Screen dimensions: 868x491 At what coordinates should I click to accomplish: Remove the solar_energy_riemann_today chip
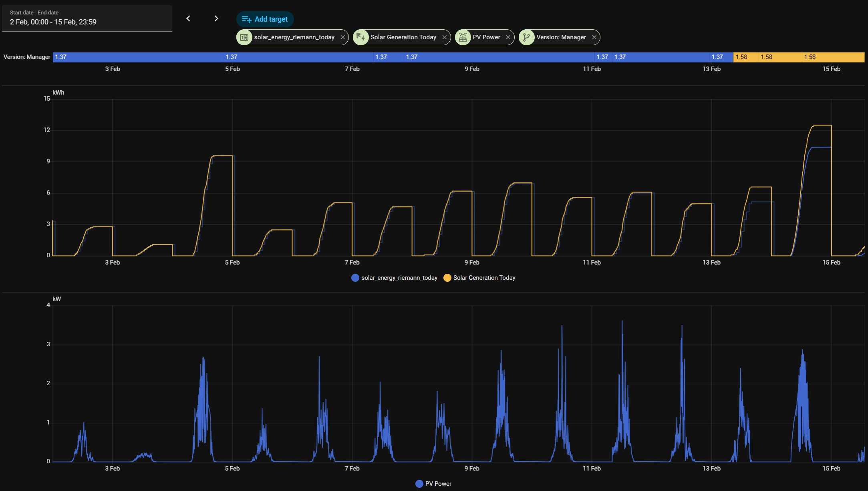342,37
